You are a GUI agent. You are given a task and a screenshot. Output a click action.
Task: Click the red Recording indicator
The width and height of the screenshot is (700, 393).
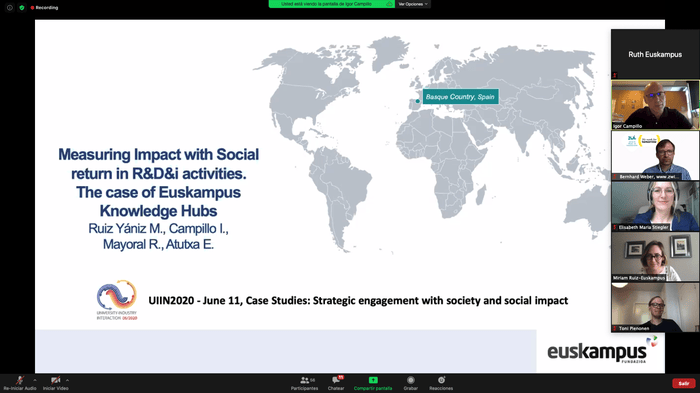pyautogui.click(x=44, y=8)
